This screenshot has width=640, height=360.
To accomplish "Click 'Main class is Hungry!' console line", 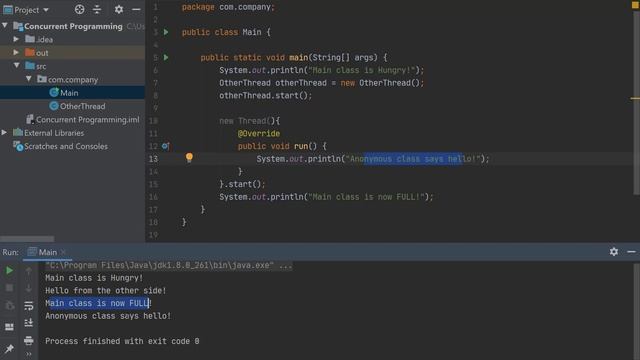I will tap(94, 278).
